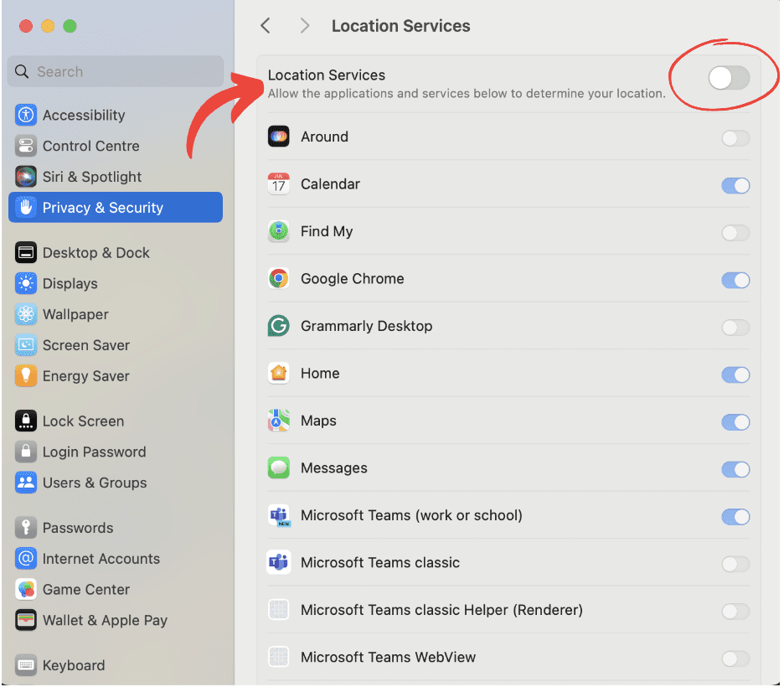Click the Displays sun icon

tap(26, 283)
